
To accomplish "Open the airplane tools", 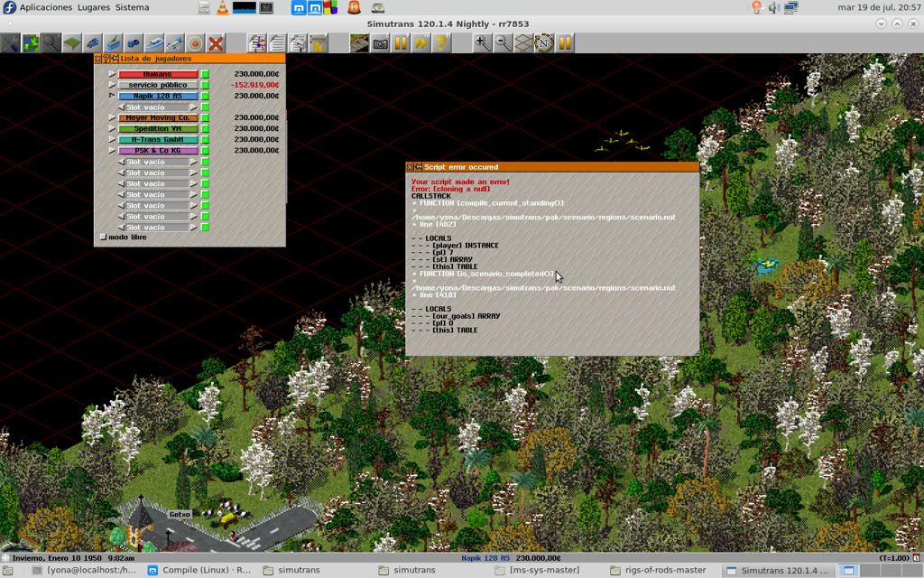I will (x=174, y=43).
